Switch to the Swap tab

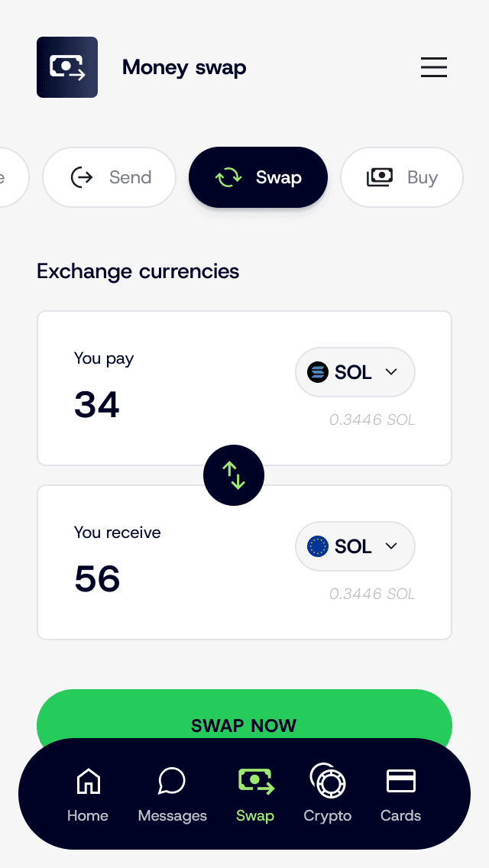257,177
